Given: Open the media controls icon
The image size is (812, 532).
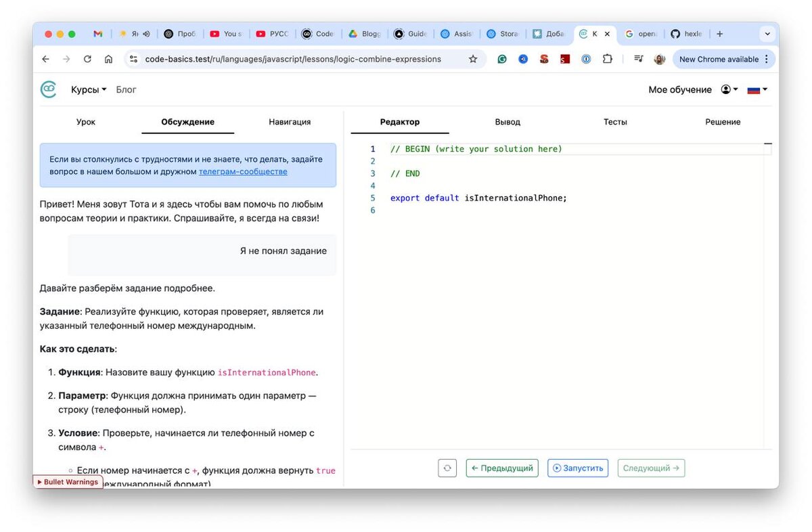Looking at the screenshot, I should [x=638, y=59].
